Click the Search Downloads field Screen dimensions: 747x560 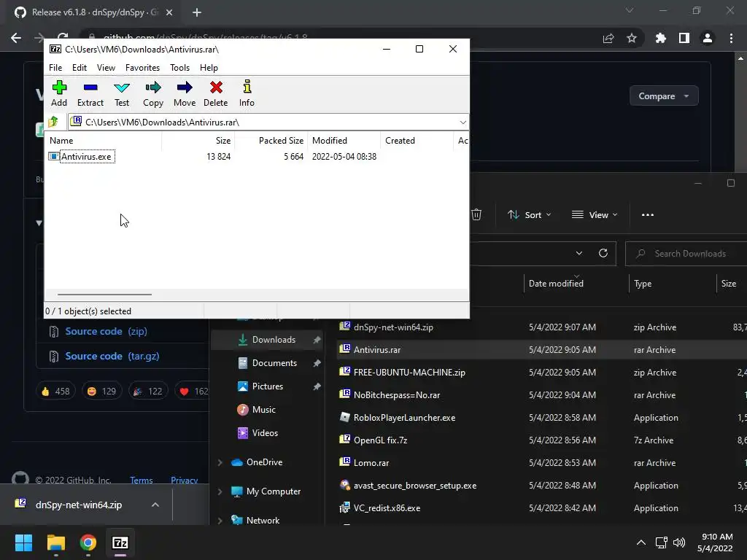[x=686, y=254]
